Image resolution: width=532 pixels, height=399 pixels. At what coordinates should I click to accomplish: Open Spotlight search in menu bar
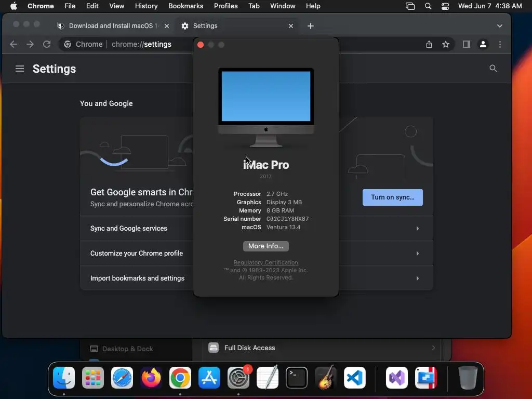pyautogui.click(x=428, y=6)
